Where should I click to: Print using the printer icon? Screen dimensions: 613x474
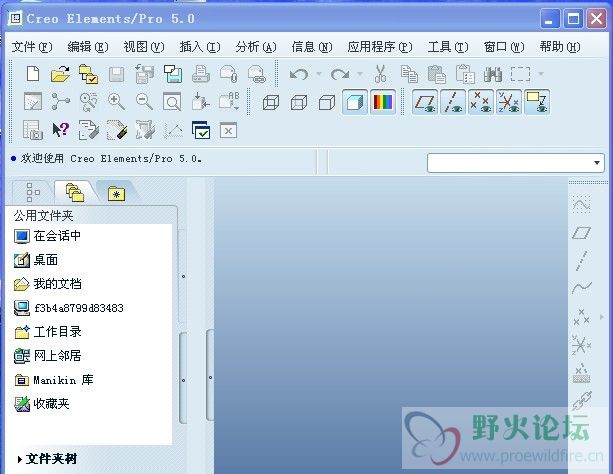(x=201, y=74)
